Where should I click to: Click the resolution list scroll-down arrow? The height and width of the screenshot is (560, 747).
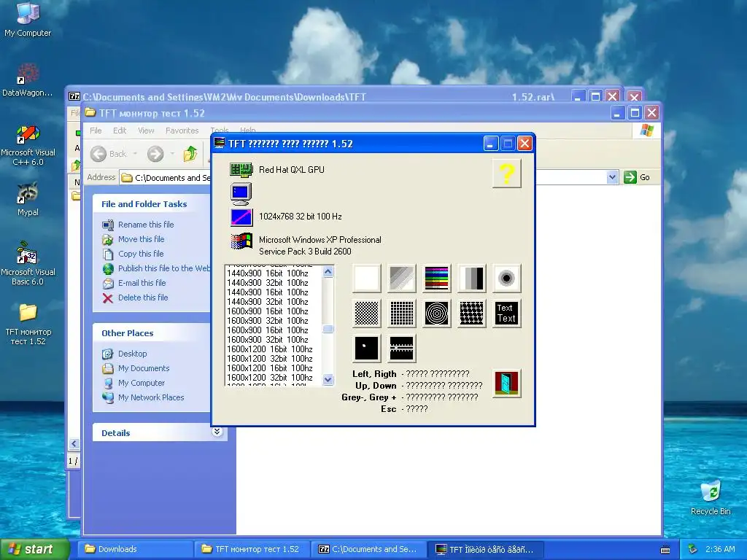click(328, 379)
